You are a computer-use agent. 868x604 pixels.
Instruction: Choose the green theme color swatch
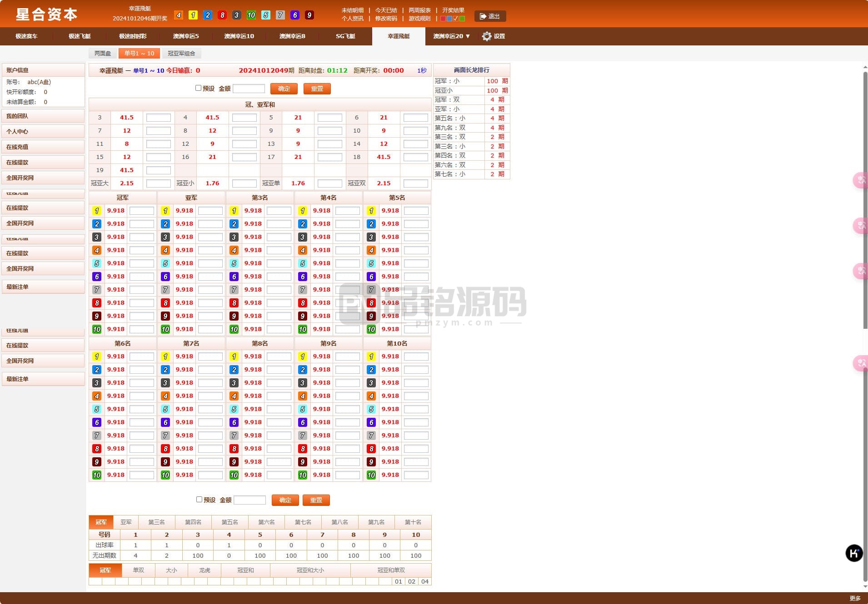[462, 19]
